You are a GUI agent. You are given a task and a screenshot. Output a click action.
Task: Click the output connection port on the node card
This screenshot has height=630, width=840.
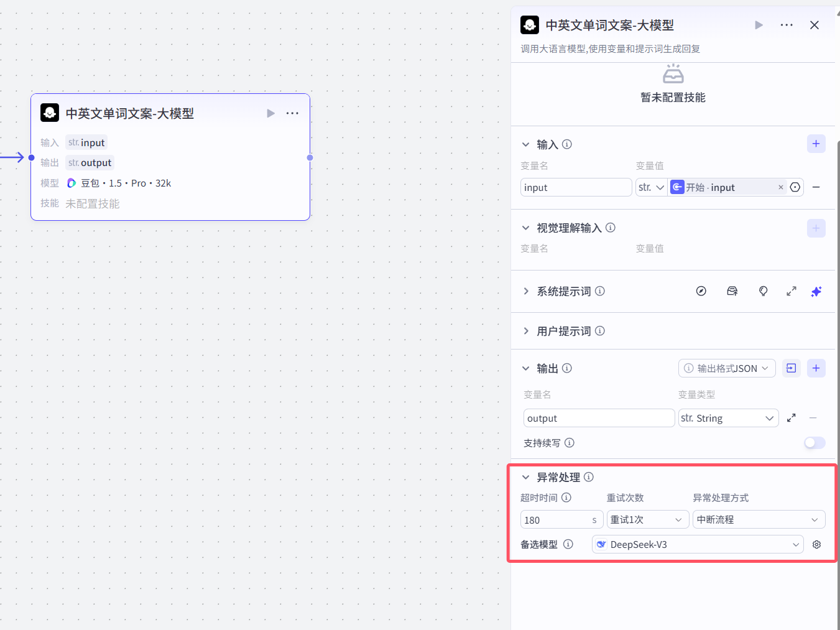point(310,157)
